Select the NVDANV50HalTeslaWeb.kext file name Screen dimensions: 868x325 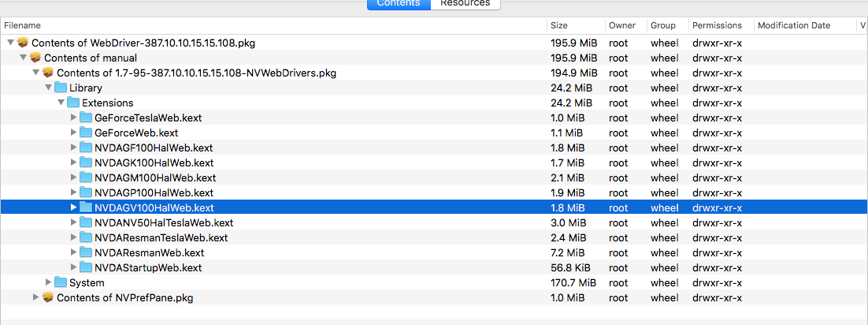(164, 223)
